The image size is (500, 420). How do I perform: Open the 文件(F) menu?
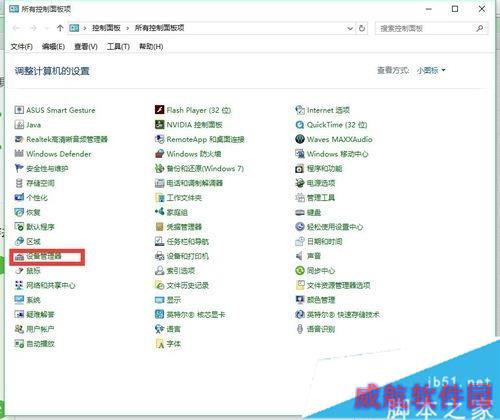coord(22,46)
